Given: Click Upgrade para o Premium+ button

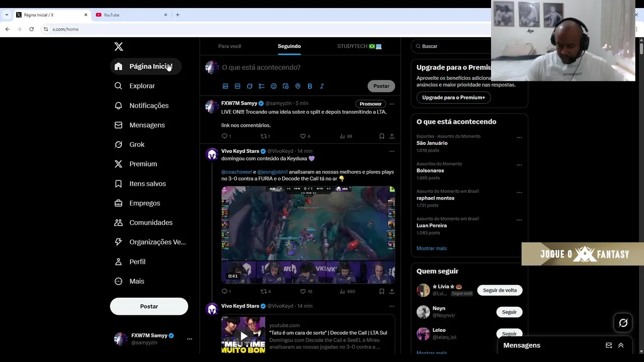Looking at the screenshot, I should coord(453,98).
